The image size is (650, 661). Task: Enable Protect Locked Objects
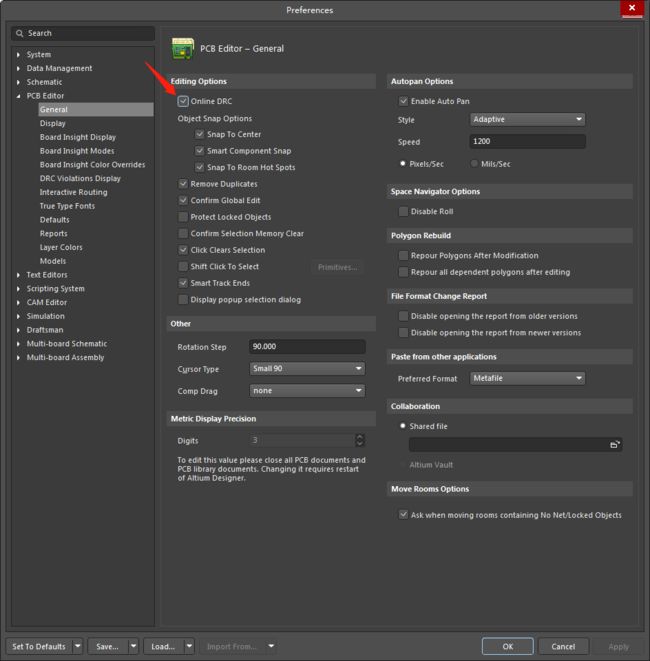coord(183,217)
